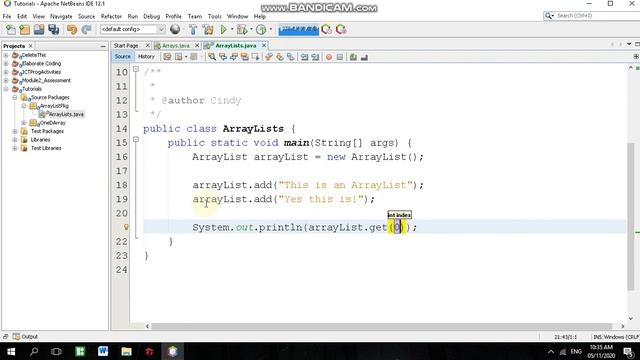
Task: Click the hint lightbulb on line 21
Action: [x=126, y=227]
